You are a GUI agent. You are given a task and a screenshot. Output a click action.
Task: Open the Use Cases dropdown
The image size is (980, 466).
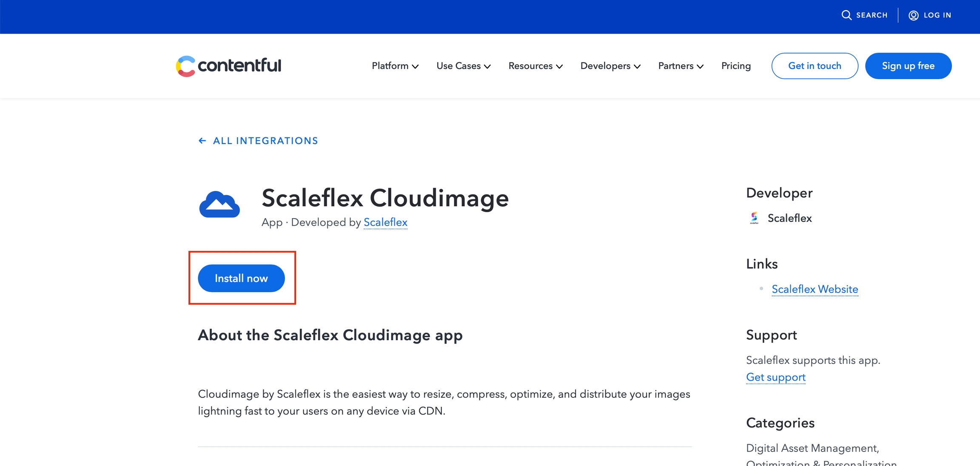click(x=463, y=66)
